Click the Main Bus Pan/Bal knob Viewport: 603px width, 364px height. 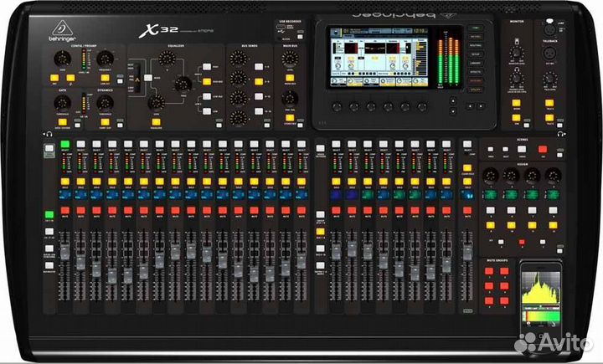[290, 99]
